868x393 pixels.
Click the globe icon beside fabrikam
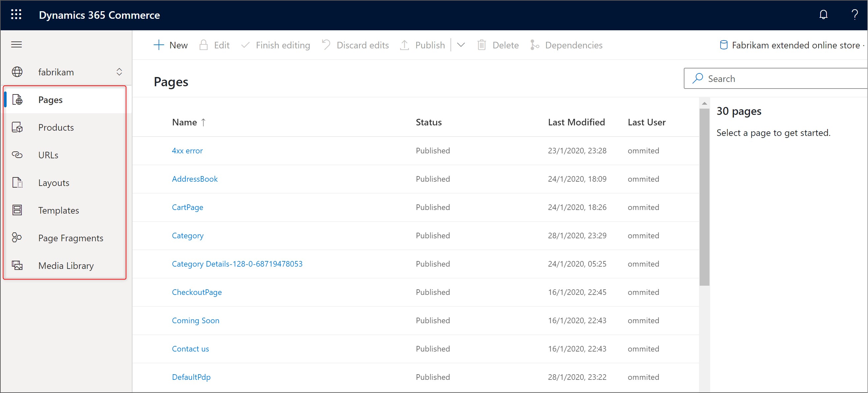[17, 72]
